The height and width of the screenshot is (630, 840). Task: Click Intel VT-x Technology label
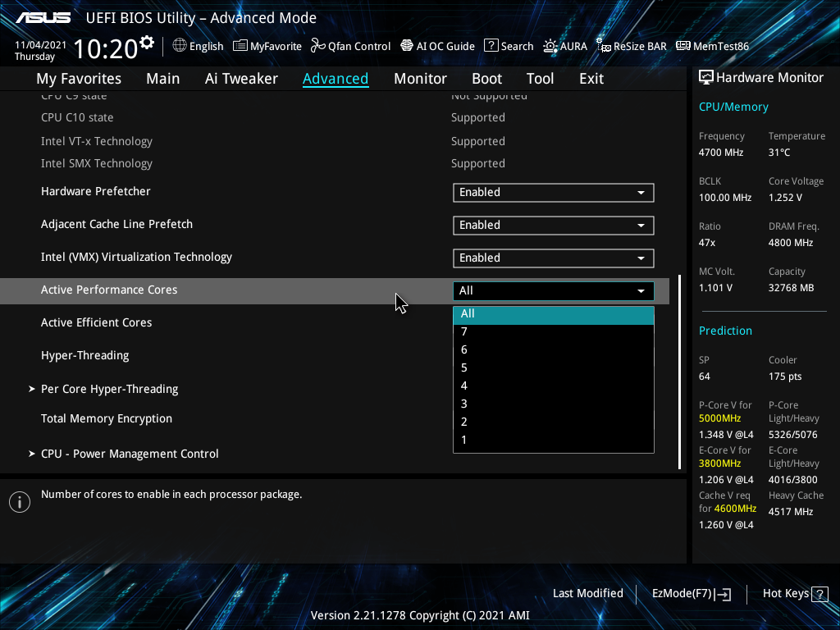97,141
